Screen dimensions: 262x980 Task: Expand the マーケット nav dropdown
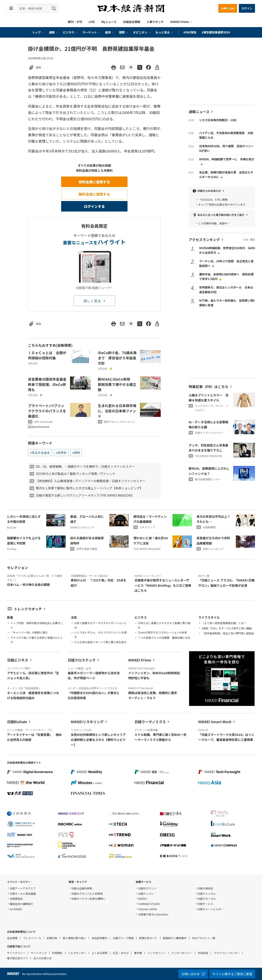[91, 32]
